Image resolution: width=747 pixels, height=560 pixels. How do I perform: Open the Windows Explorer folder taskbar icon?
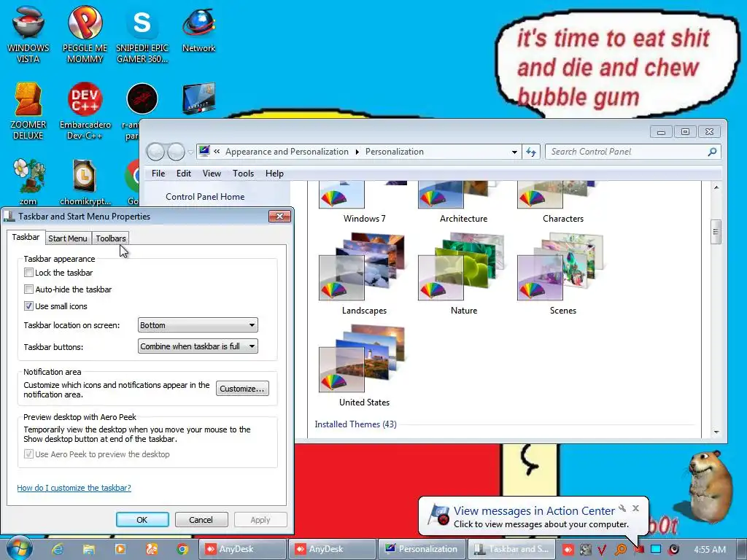point(88,549)
